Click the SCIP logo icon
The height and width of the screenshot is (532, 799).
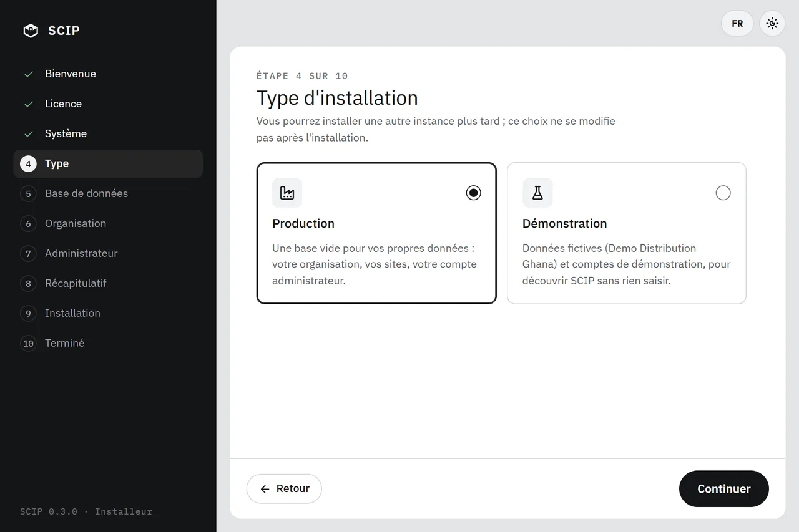(x=31, y=31)
